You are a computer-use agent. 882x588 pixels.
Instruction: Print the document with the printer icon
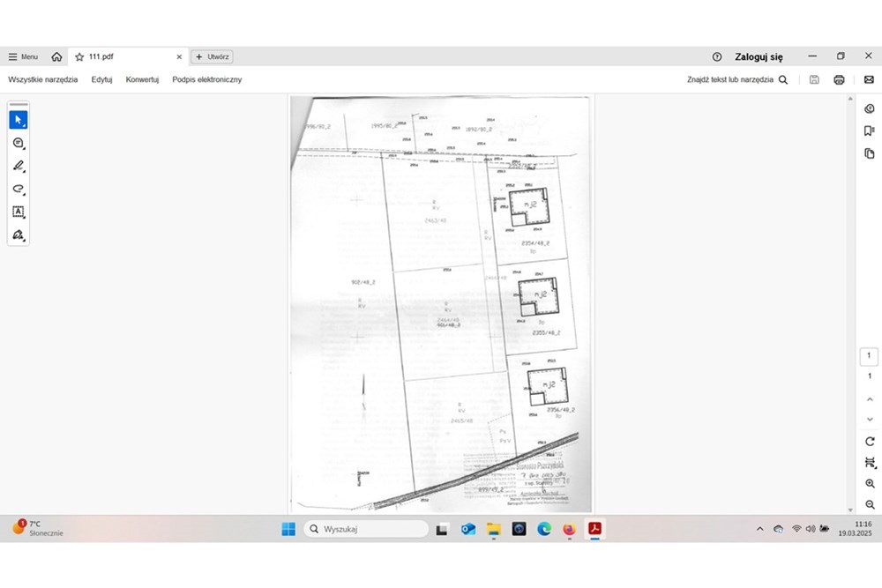[839, 79]
